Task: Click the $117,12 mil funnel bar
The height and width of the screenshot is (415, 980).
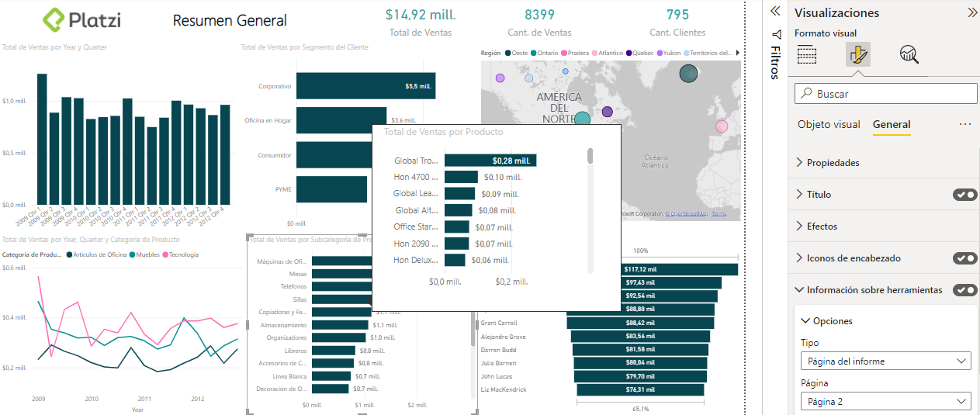Action: click(640, 269)
